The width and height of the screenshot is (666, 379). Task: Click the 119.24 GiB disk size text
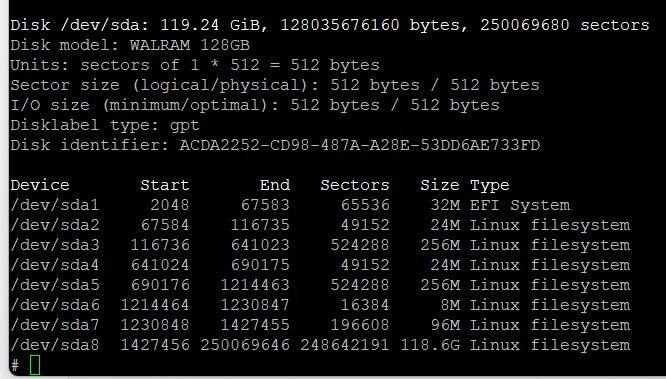[x=210, y=25]
